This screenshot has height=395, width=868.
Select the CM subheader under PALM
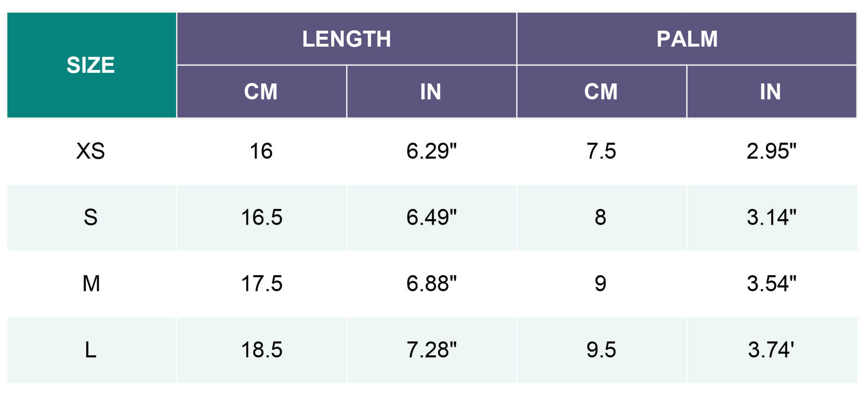pyautogui.click(x=601, y=92)
